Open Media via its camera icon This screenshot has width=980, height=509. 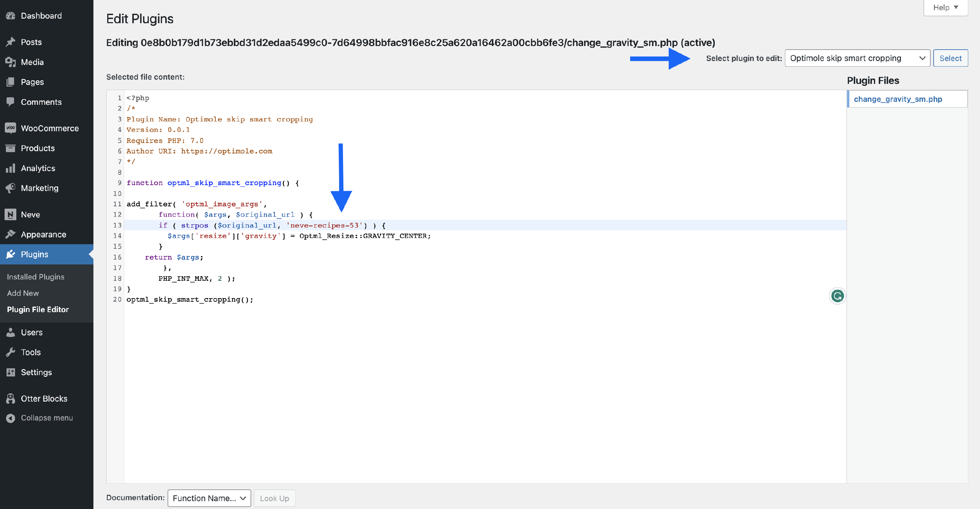pos(11,62)
